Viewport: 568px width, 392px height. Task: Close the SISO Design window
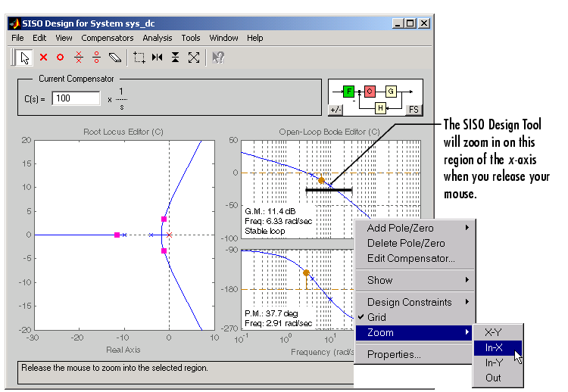coord(424,24)
